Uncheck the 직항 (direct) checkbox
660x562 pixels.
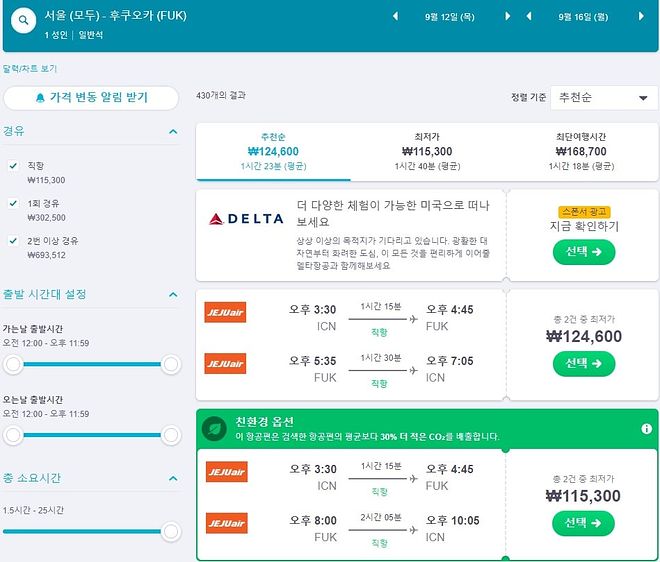click(13, 166)
